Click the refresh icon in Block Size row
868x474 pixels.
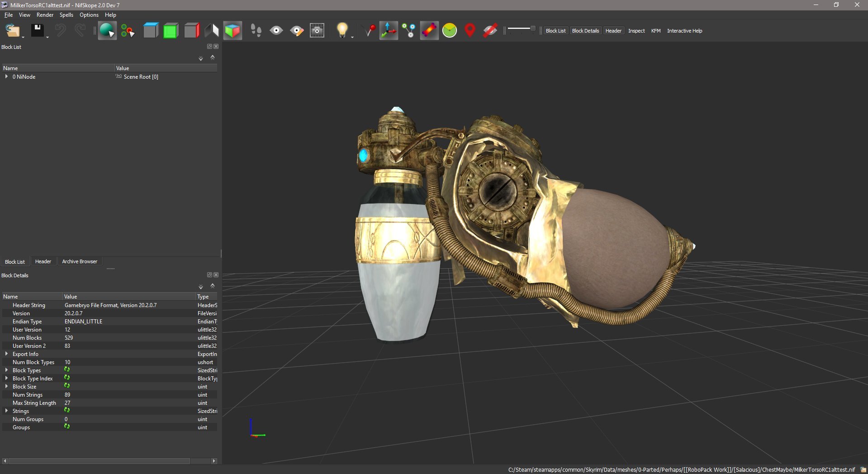point(67,386)
